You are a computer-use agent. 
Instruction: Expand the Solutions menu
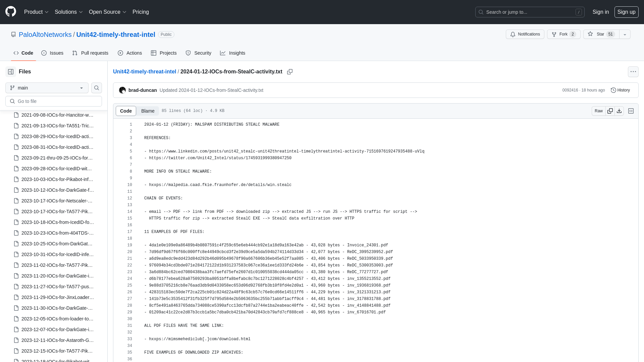pos(68,12)
